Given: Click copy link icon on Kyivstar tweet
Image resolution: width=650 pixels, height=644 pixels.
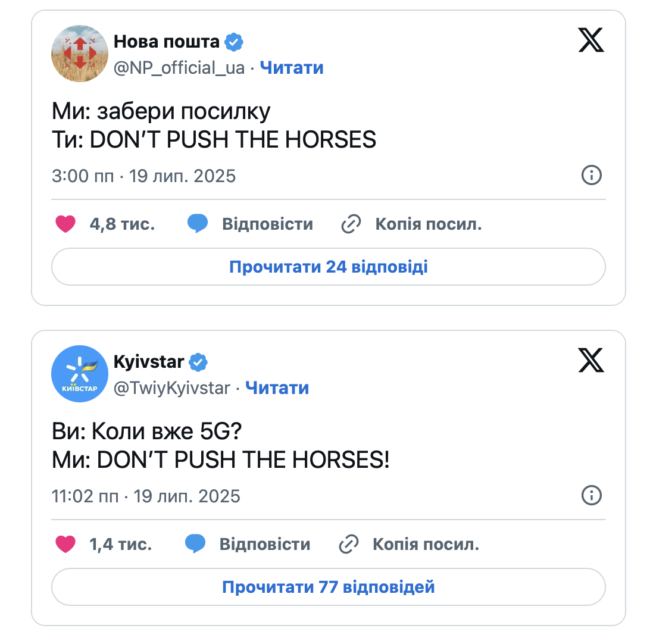Looking at the screenshot, I should point(349,544).
